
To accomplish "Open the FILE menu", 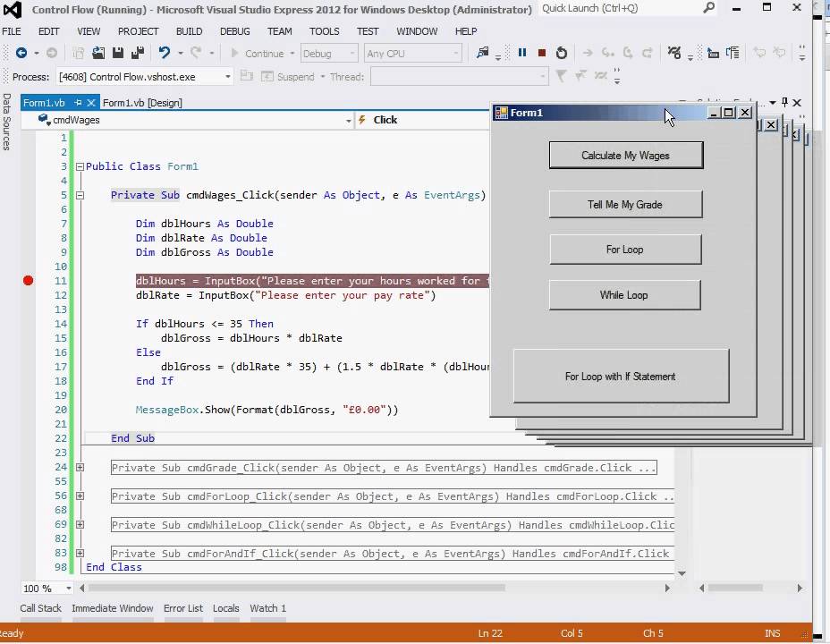I will point(12,31).
